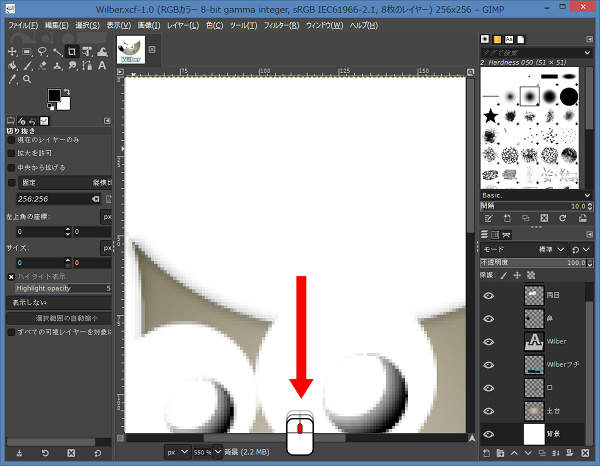Select the Move tool in the toolbox
The width and height of the screenshot is (600, 466).
[11, 51]
